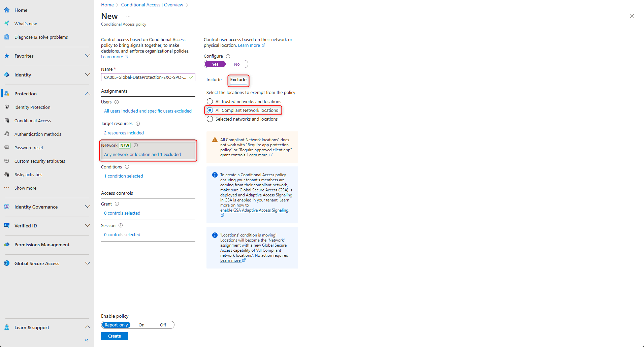Set Configure toggle to Yes

[x=215, y=64]
